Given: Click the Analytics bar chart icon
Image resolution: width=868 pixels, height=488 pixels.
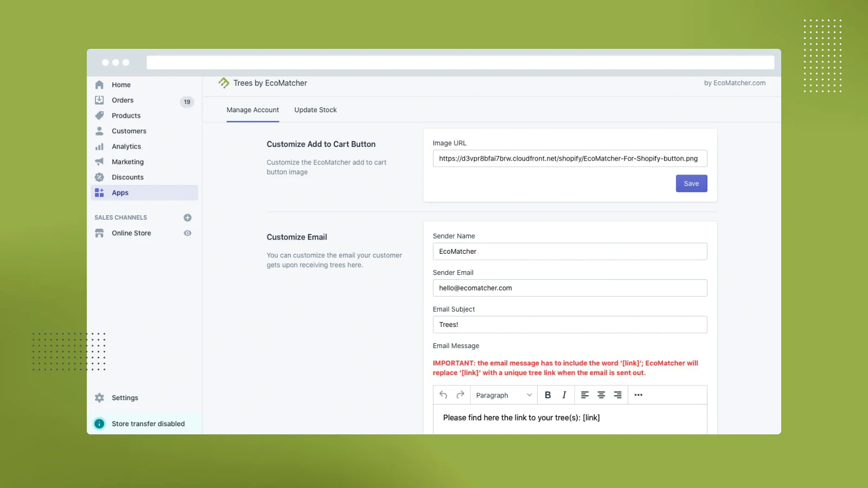Looking at the screenshot, I should (x=99, y=146).
